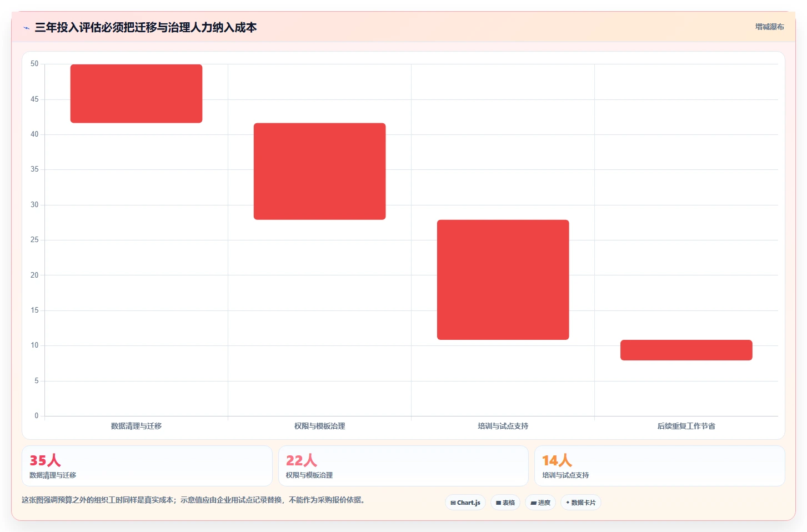Click the chart title 三年投入评估必须把迁移与治理人力纳入成本
Screen dimensions: 807x532
coord(146,27)
